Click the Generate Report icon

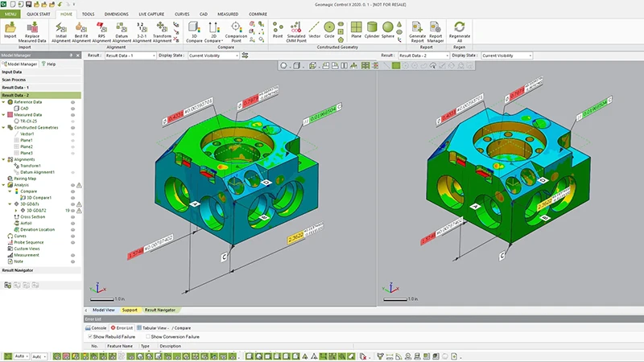418,29
